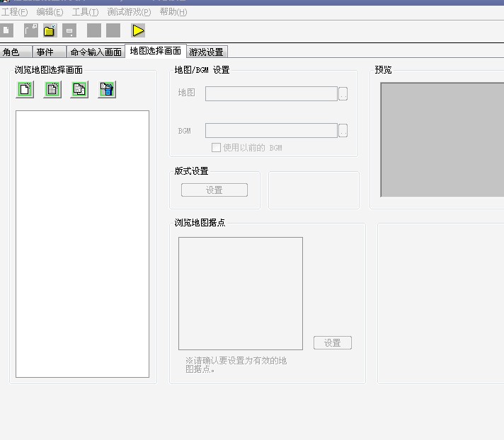Open the 工程(F) menu

pos(14,12)
